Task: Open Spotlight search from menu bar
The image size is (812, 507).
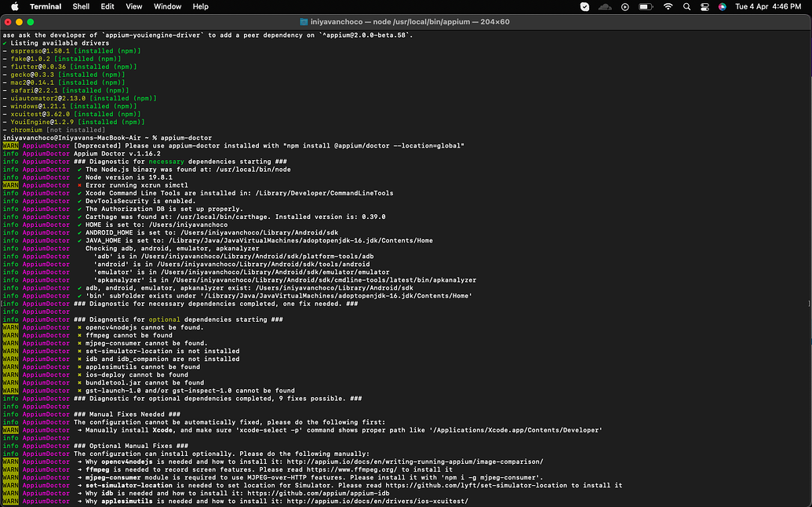Action: (x=687, y=6)
